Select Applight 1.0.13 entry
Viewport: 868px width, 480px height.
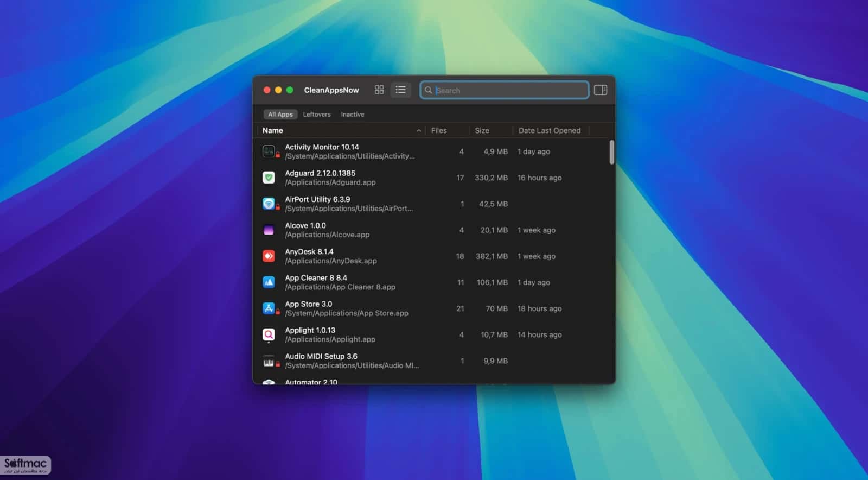310,330
